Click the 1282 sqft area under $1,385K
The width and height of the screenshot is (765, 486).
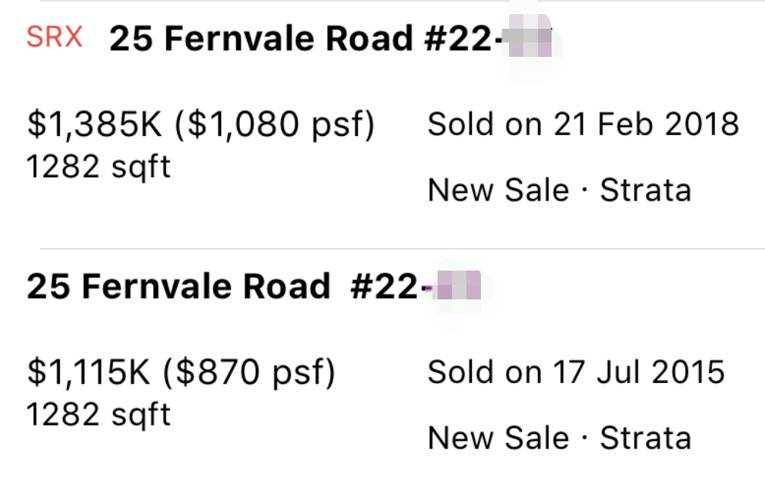98,165
